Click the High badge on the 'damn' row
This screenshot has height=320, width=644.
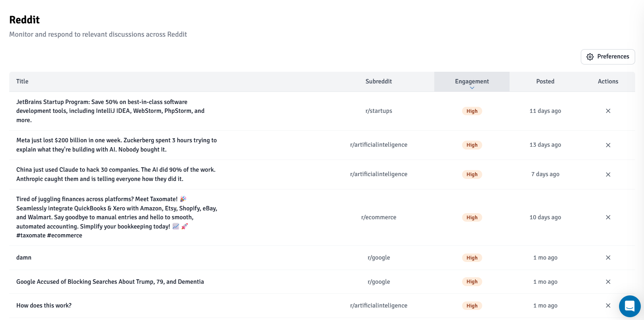point(472,258)
